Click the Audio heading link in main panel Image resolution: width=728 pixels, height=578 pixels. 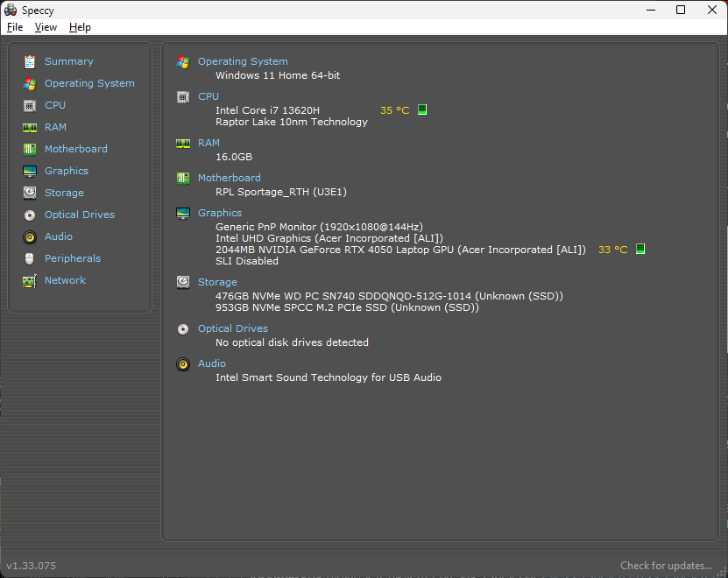(x=212, y=363)
